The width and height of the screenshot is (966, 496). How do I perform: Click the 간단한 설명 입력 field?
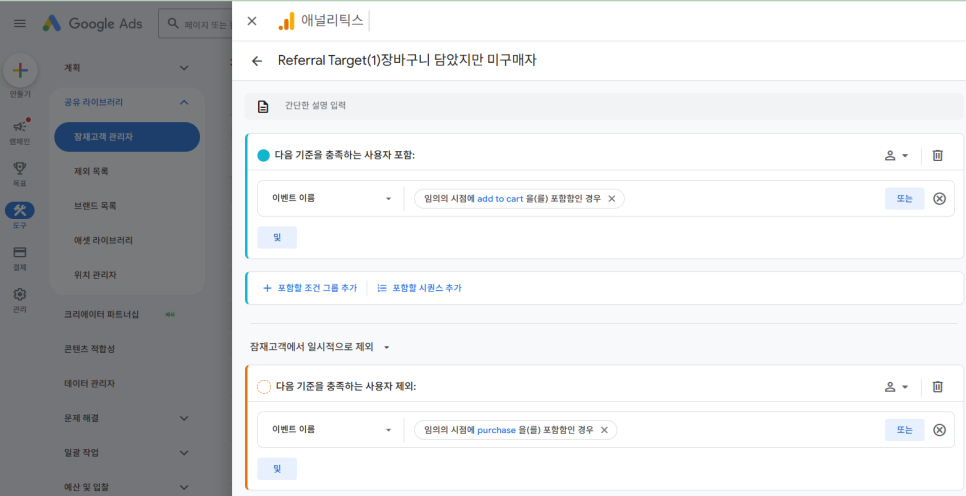pyautogui.click(x=604, y=106)
